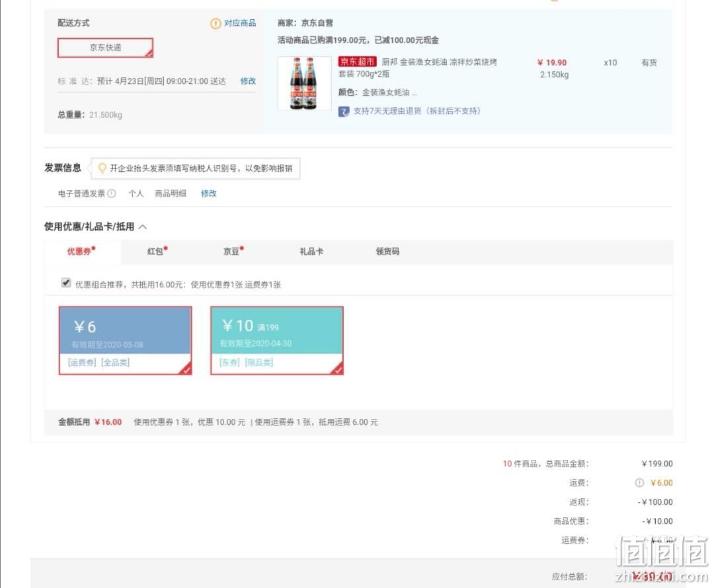
Task: Click 商品优惠 -¥10.00 value
Action: click(x=658, y=521)
